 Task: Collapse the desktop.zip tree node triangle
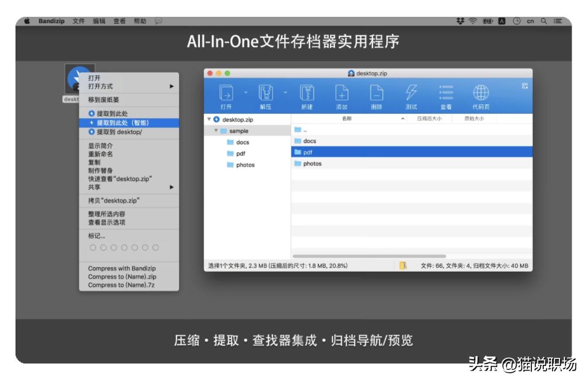click(210, 119)
